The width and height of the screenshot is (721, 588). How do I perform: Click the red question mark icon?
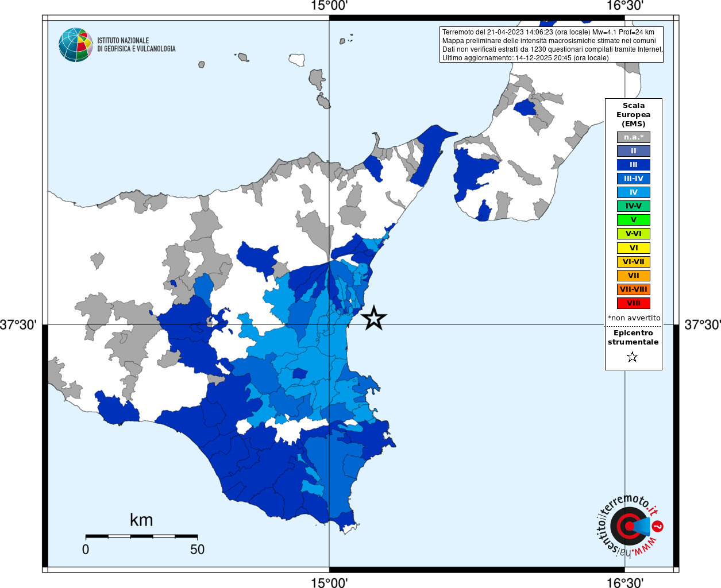pos(658,526)
